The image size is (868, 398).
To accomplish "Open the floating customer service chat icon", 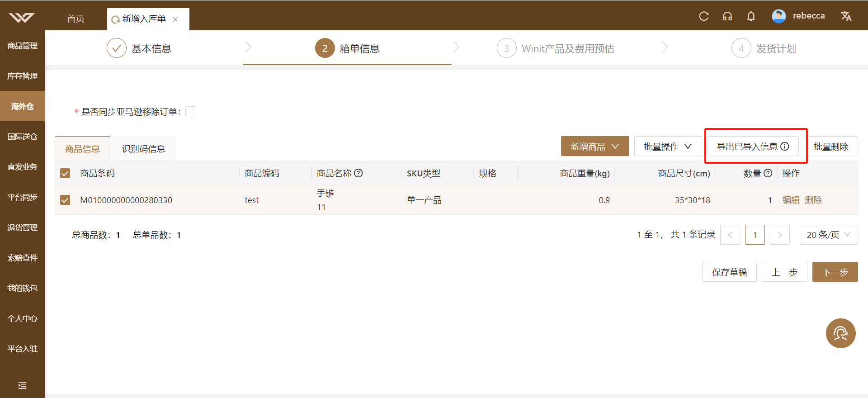I will [x=840, y=333].
